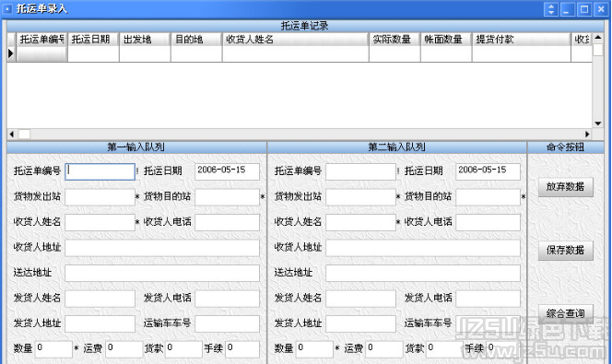This screenshot has height=364, width=612.
Task: Click first queue 收货人姓名 field
Action: coord(100,222)
